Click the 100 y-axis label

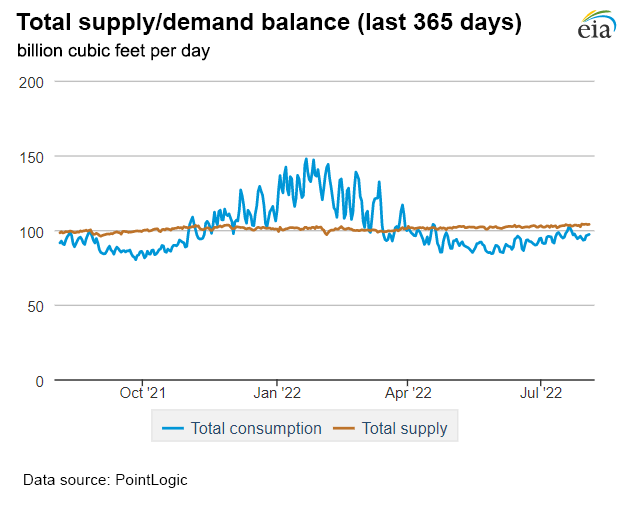click(31, 232)
